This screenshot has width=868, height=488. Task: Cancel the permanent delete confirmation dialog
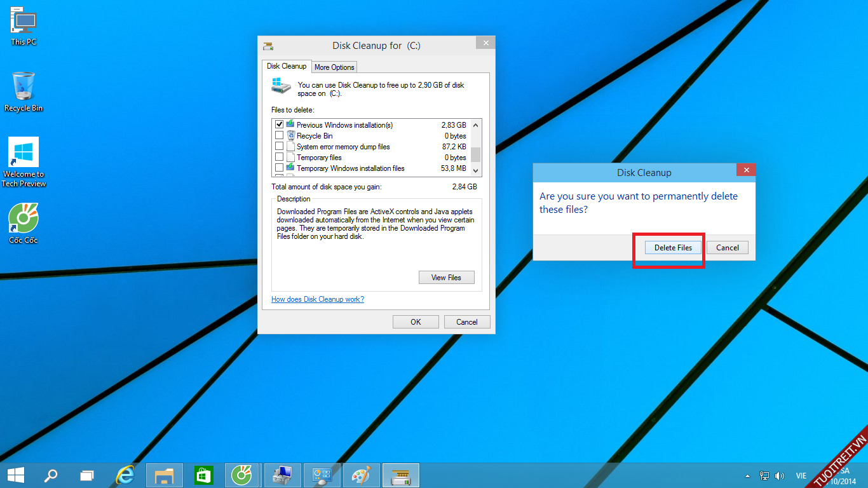tap(727, 248)
